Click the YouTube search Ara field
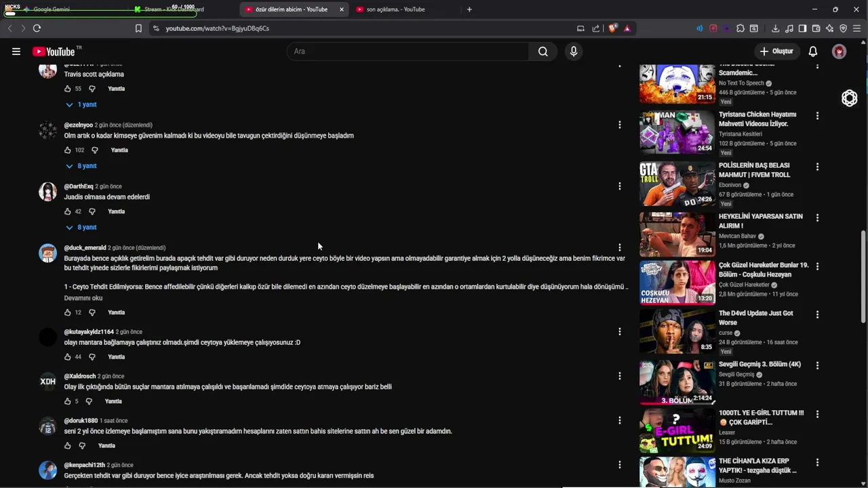This screenshot has height=488, width=868. 409,52
